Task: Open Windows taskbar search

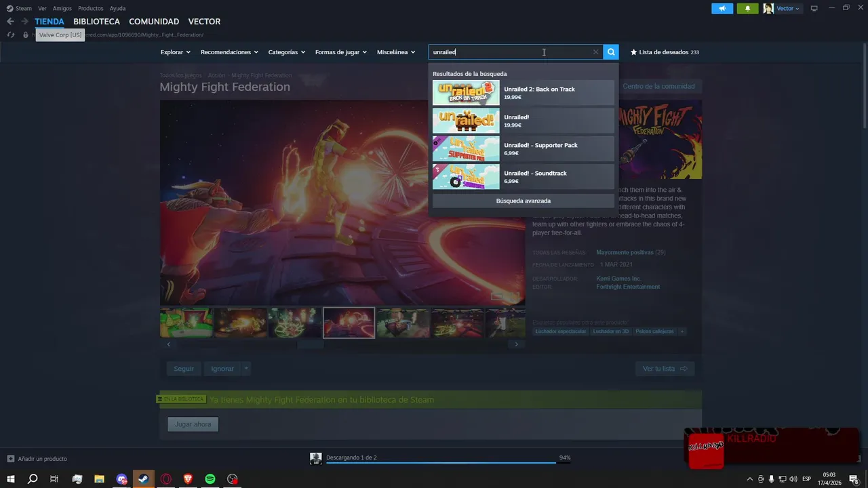Action: pos(33,479)
